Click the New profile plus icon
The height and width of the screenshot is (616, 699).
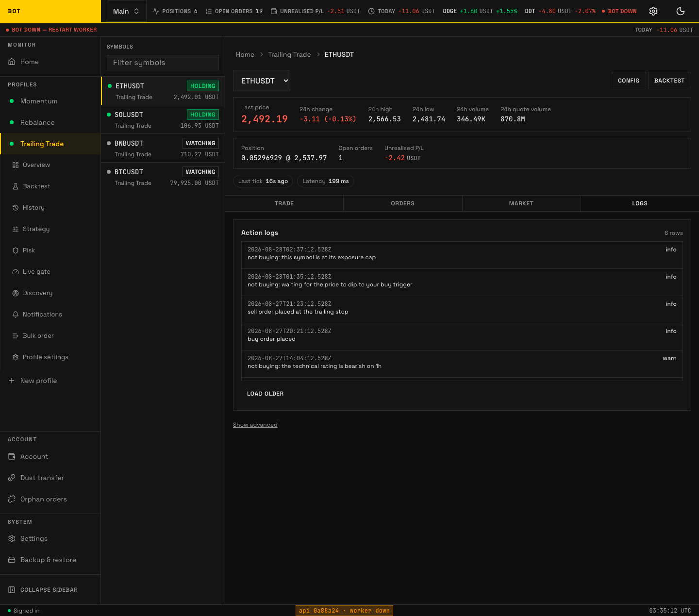[x=12, y=381]
